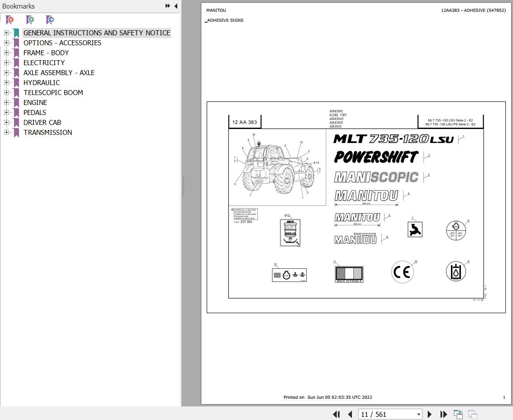Expand the ENGINE bookmark node
The image size is (513, 420).
(6, 102)
